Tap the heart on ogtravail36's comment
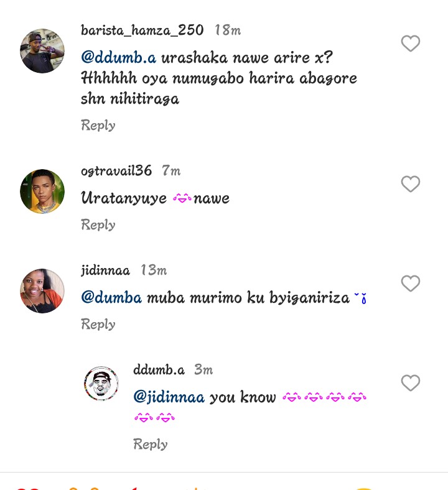This screenshot has height=490, width=448. tap(410, 184)
